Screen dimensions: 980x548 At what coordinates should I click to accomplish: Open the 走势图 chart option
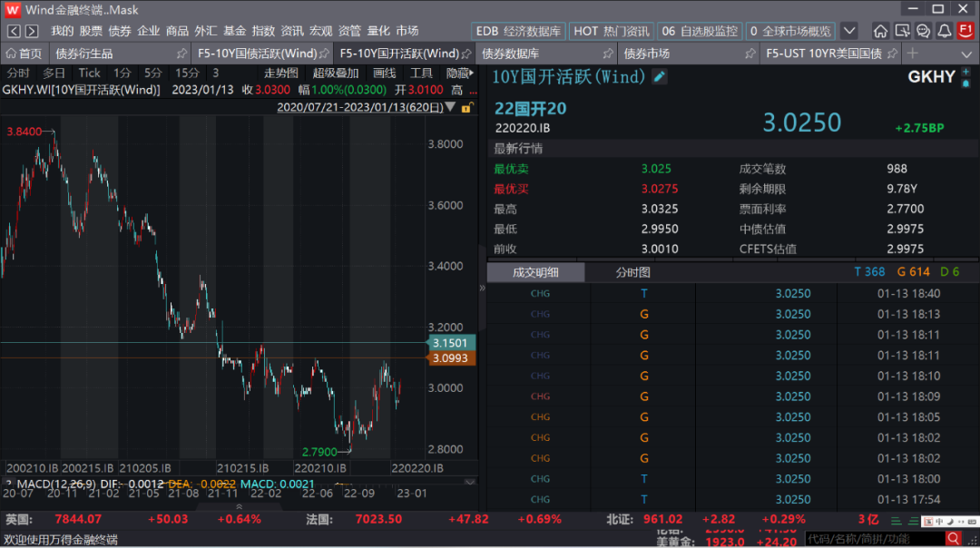(x=281, y=73)
